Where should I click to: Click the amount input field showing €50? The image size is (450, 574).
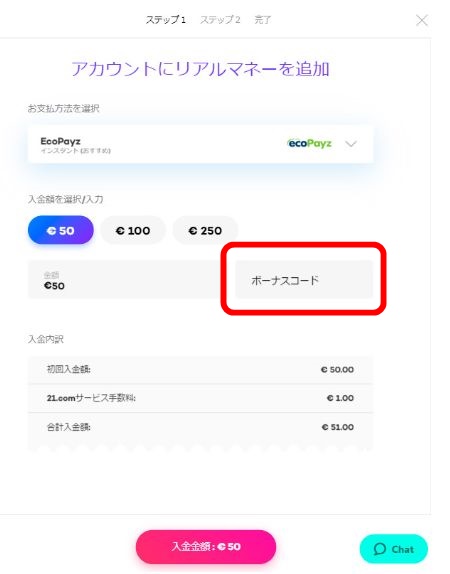click(x=124, y=280)
